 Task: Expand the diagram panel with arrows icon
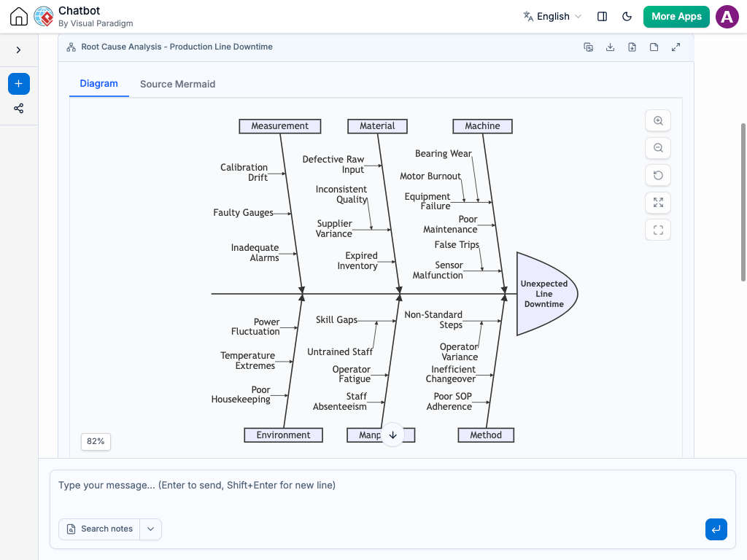tap(676, 47)
